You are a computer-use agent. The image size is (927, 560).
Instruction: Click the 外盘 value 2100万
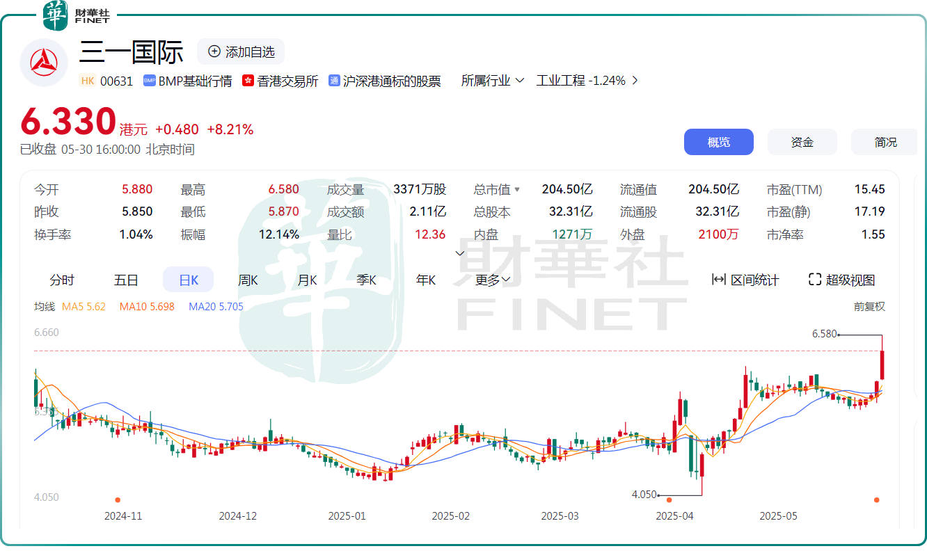point(719,234)
